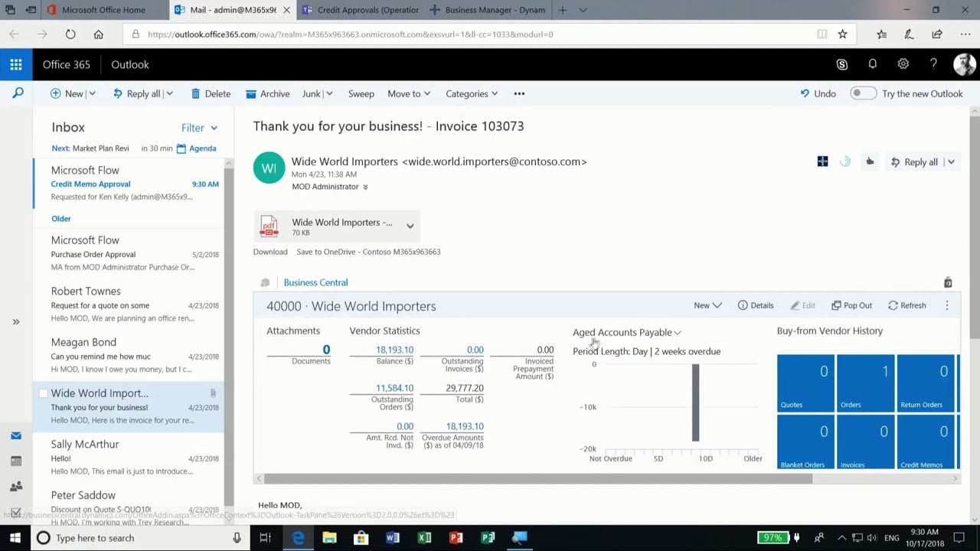Image resolution: width=980 pixels, height=551 pixels.
Task: Open the Orders tile in vendor history
Action: [864, 383]
